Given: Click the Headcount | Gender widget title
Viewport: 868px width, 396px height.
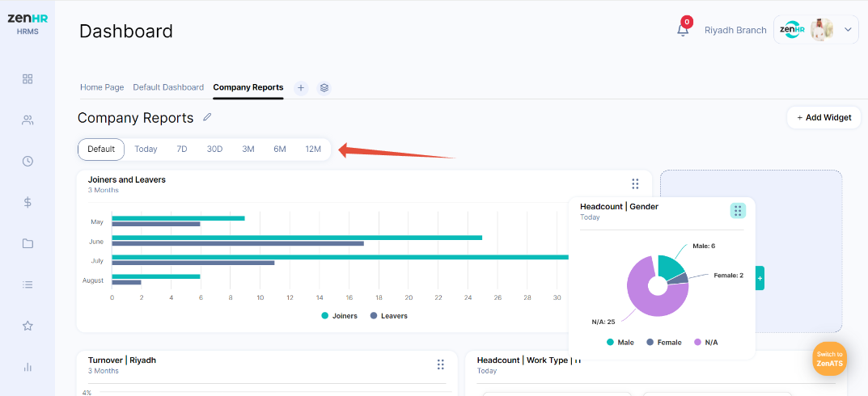Looking at the screenshot, I should (x=619, y=206).
